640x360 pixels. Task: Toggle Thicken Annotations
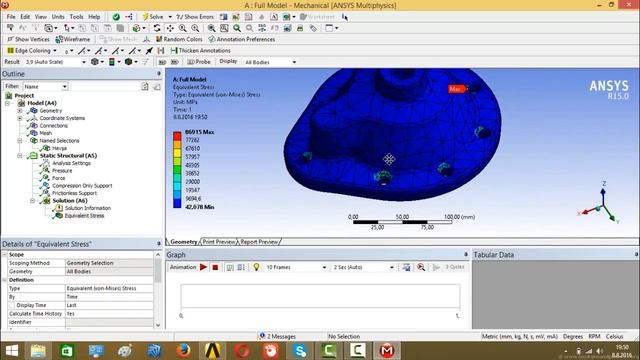tap(200, 51)
